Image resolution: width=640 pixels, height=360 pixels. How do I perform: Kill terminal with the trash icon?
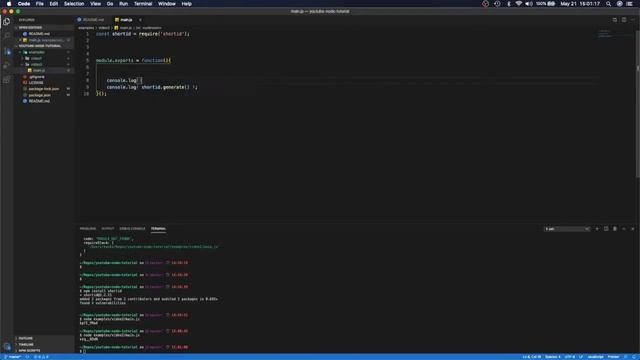pyautogui.click(x=615, y=229)
